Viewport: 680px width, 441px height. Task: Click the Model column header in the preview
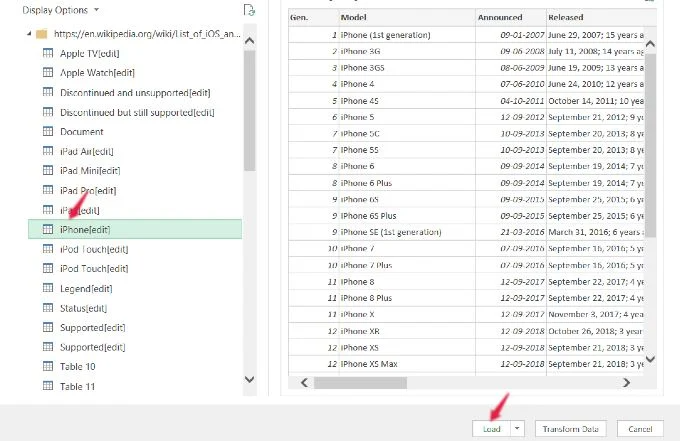pyautogui.click(x=354, y=17)
